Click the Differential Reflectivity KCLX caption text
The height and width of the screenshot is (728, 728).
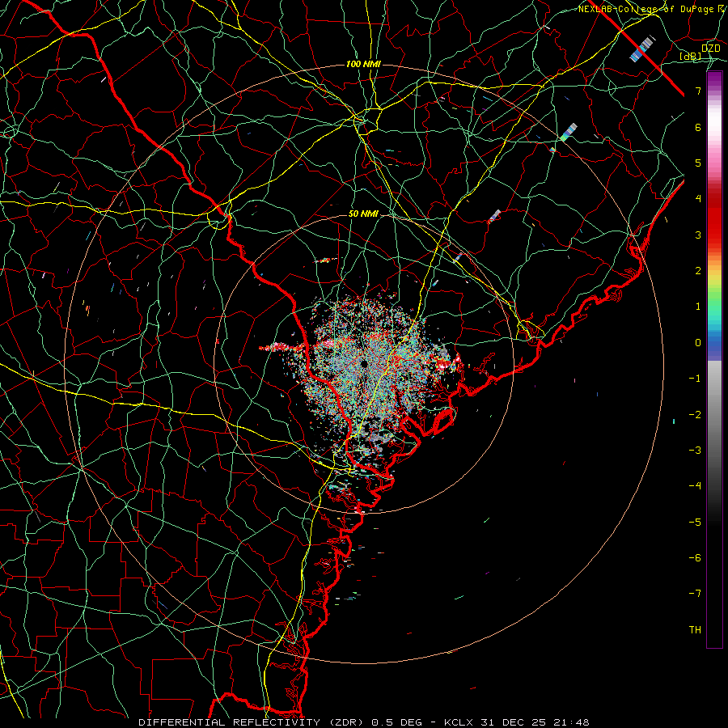[x=363, y=722]
